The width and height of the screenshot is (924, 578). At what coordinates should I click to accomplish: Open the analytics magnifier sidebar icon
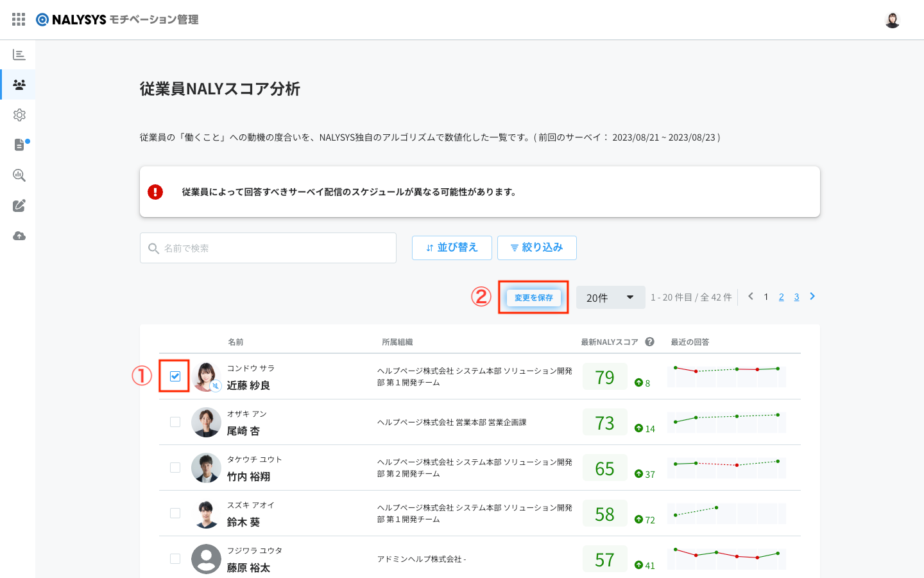coord(19,175)
